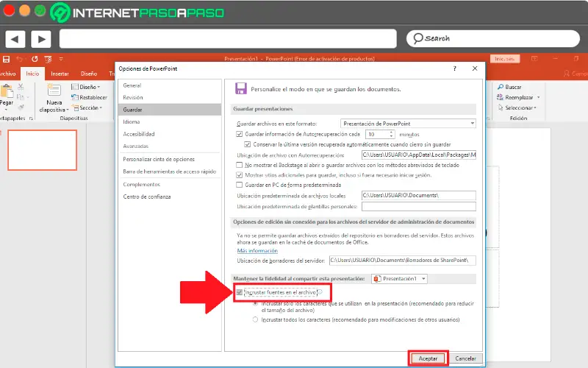This screenshot has height=368, width=588.
Task: Select Avanzadas in options sidebar
Action: point(170,146)
